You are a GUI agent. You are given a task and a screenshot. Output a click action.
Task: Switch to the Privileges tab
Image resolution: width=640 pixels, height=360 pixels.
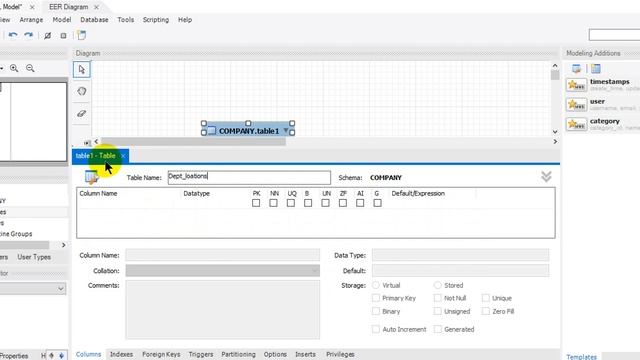(x=340, y=354)
